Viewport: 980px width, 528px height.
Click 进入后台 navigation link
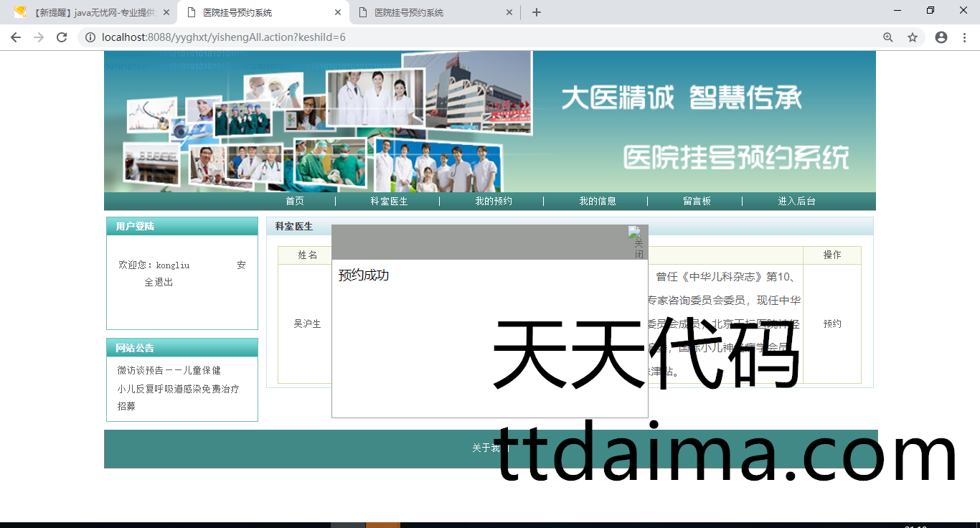click(x=796, y=202)
